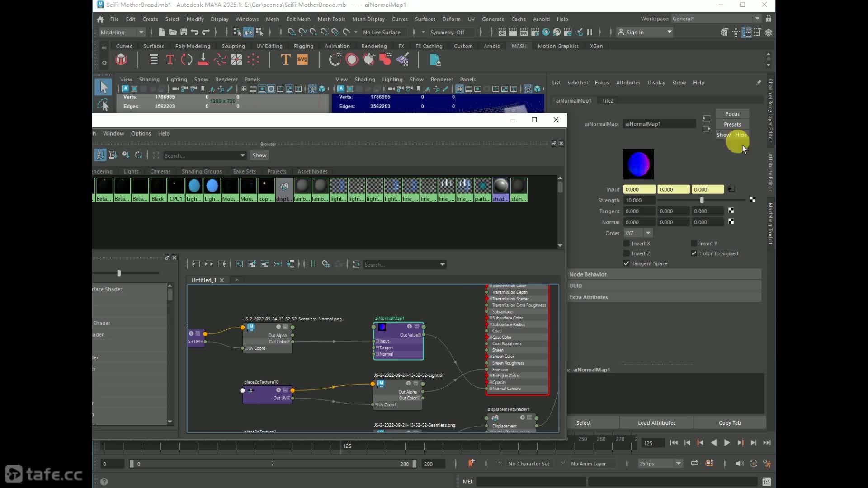The width and height of the screenshot is (868, 488).
Task: Disable the Tangent Space checkbox
Action: (627, 263)
